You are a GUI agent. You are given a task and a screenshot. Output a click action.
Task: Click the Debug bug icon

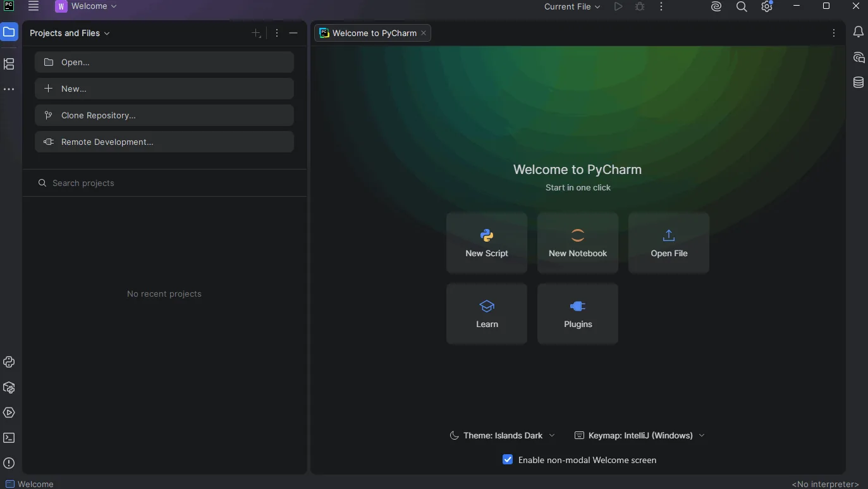pyautogui.click(x=640, y=6)
